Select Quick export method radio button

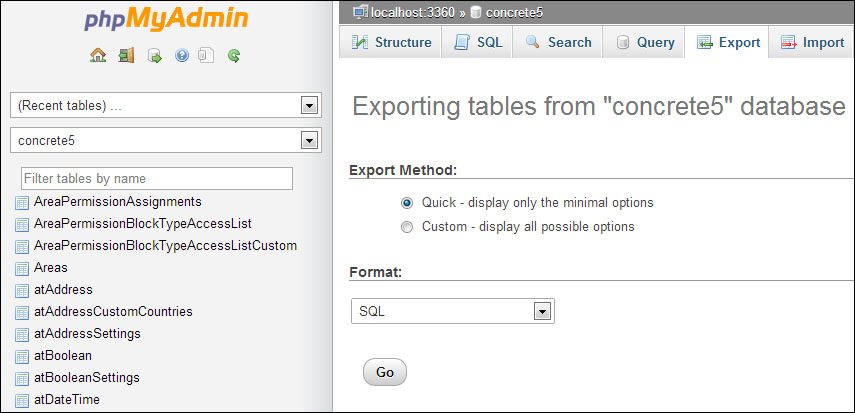click(x=407, y=202)
